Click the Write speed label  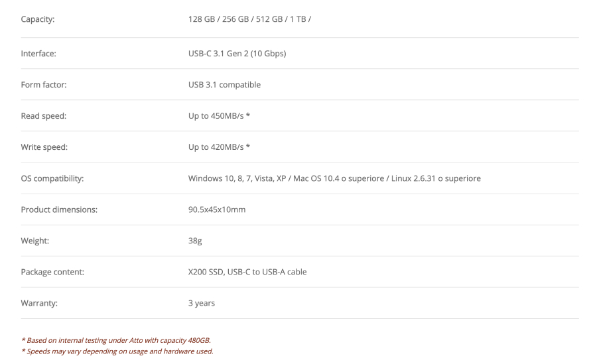click(x=44, y=147)
